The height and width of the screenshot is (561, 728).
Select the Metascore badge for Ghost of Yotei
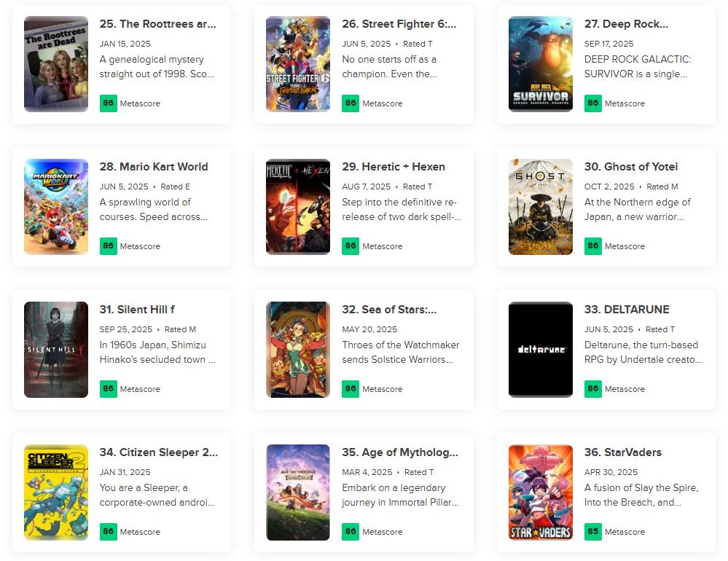pos(592,246)
